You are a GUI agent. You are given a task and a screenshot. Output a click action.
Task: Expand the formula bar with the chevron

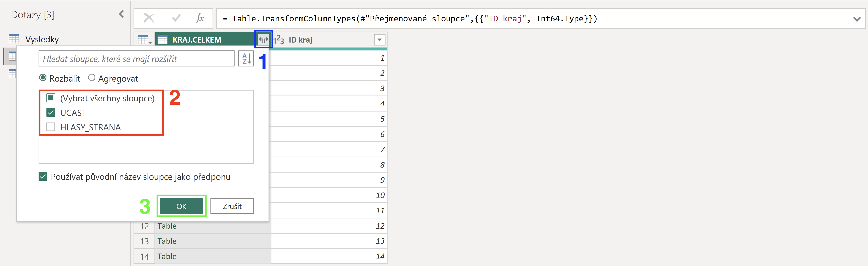857,19
